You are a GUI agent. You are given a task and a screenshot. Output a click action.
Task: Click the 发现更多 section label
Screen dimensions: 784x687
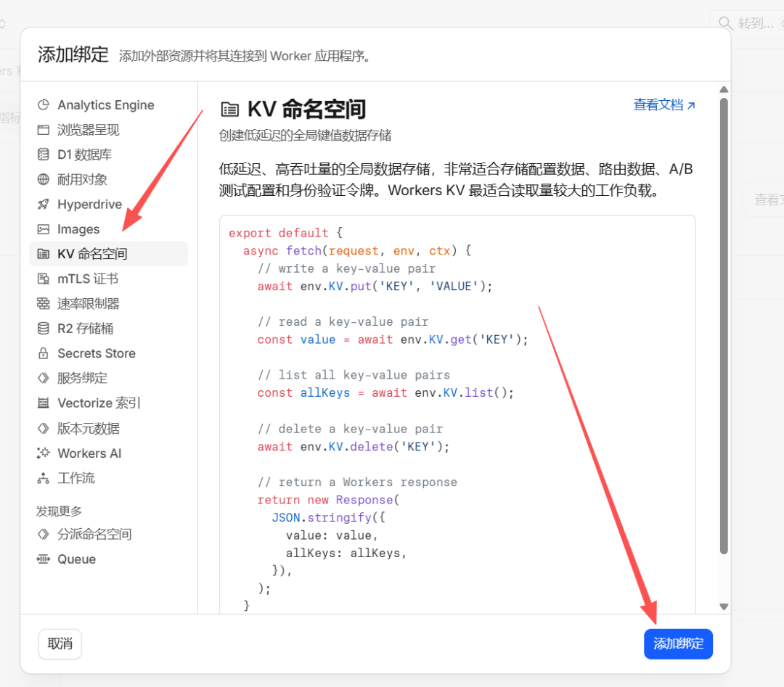tap(59, 511)
